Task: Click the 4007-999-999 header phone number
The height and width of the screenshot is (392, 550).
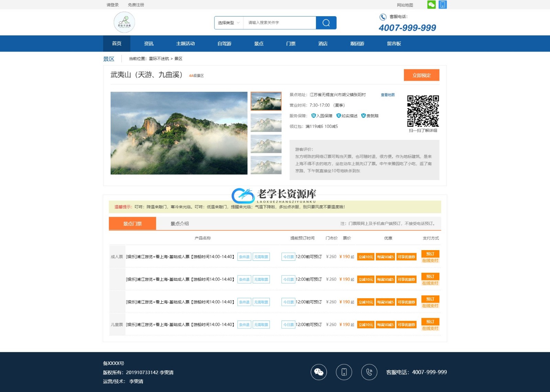Action: pos(407,28)
